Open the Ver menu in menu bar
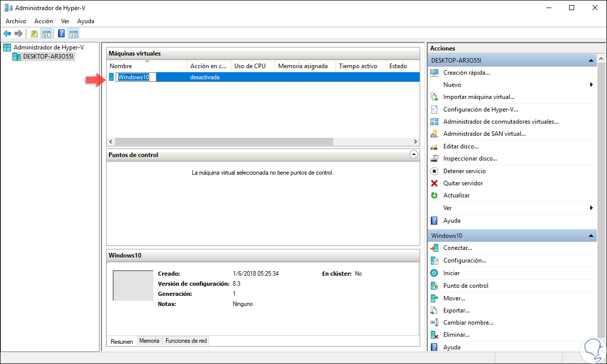Screen dimensions: 607x364 [65, 21]
